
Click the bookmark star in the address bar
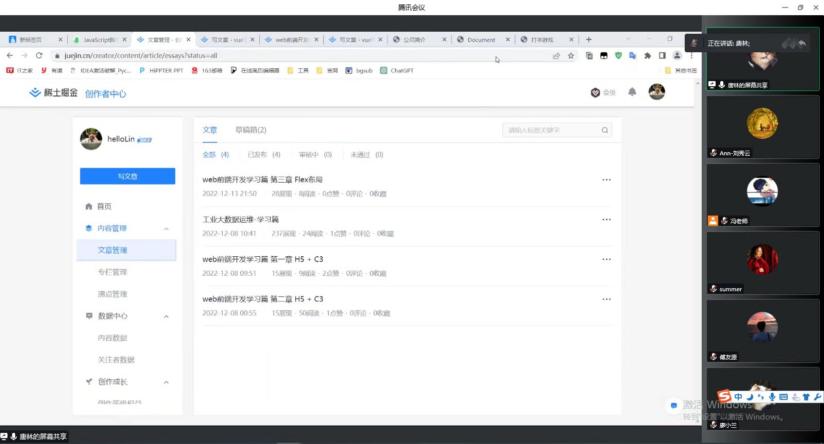pos(571,56)
